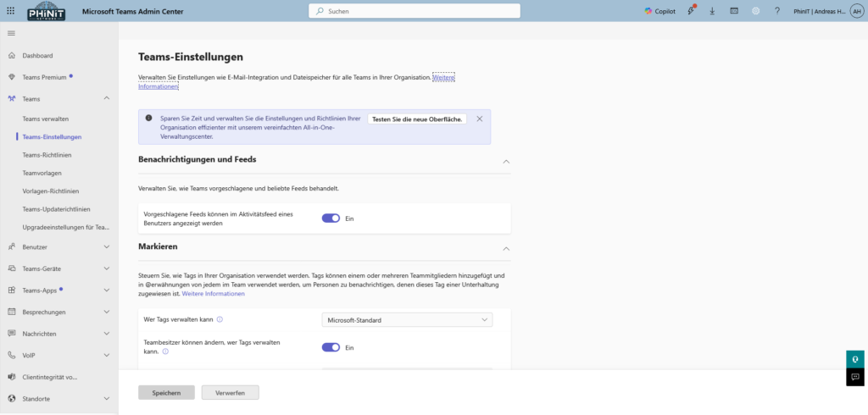Open the AH account avatar menu

(x=857, y=11)
